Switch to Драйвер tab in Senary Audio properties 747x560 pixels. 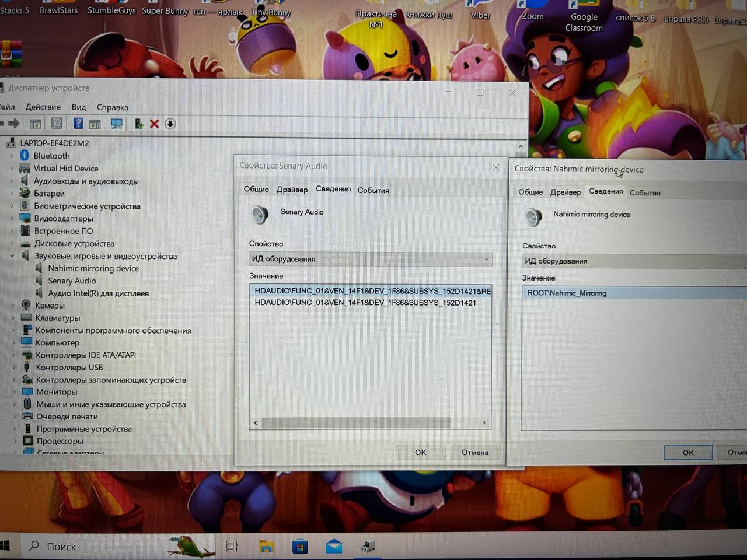(292, 190)
